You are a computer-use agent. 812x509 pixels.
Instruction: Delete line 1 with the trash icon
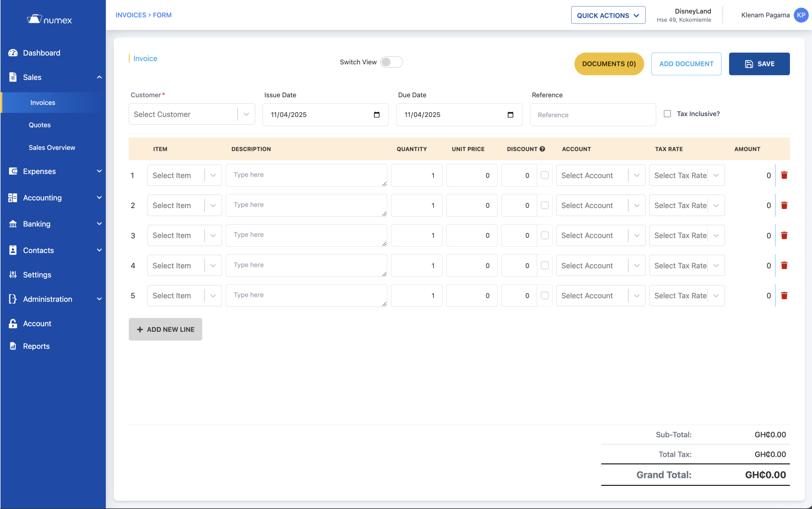point(784,175)
